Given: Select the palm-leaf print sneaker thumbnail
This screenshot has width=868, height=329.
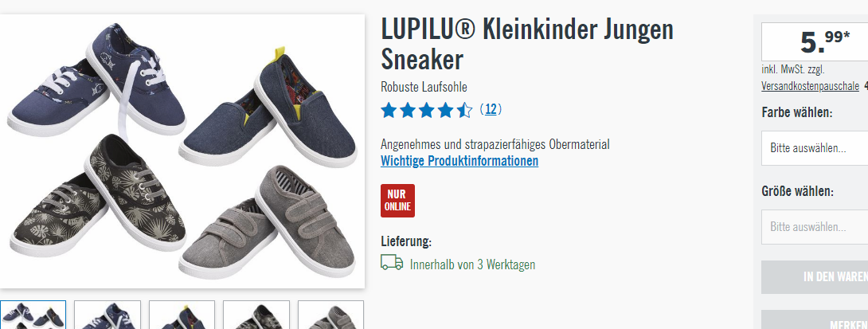Looking at the screenshot, I should 256,315.
